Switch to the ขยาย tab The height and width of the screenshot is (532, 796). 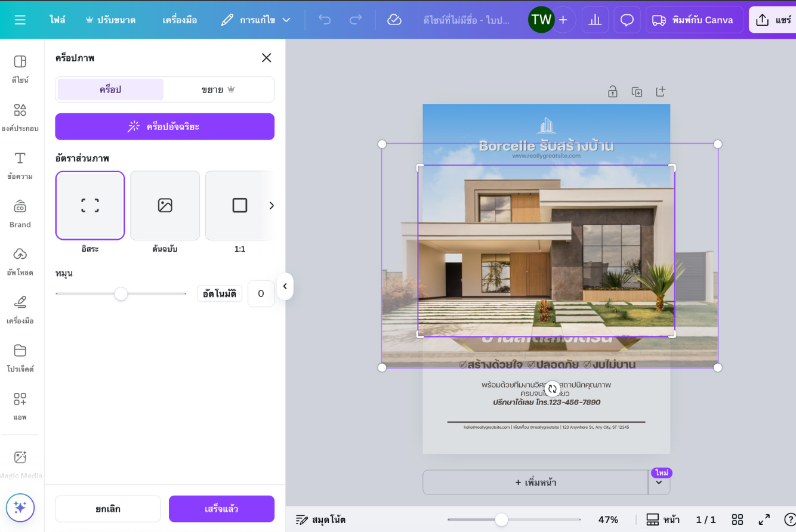click(x=218, y=89)
